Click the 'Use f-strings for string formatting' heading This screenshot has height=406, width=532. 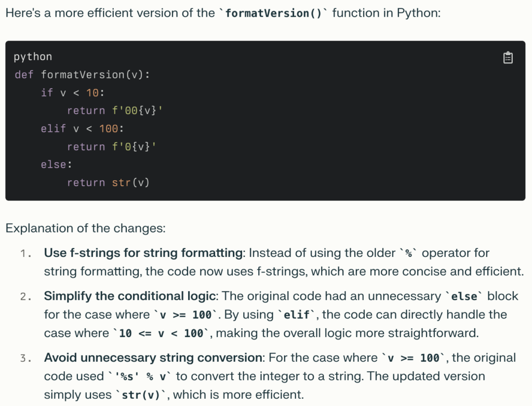tap(143, 253)
